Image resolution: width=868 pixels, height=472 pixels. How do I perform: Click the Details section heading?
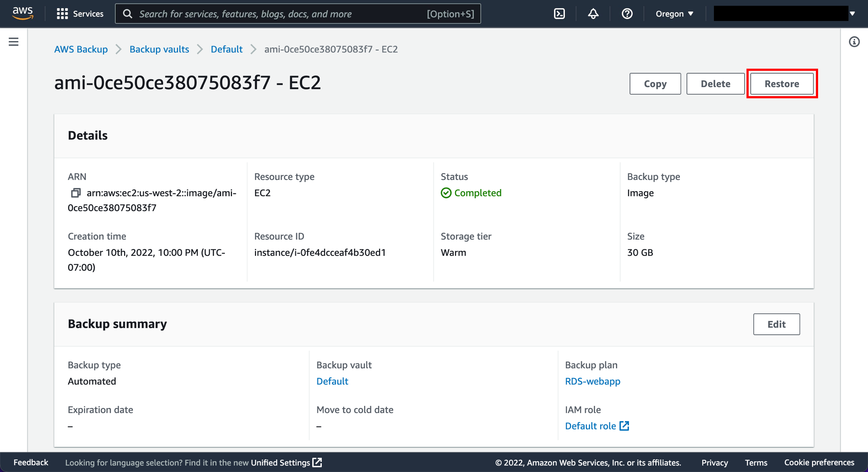point(88,136)
